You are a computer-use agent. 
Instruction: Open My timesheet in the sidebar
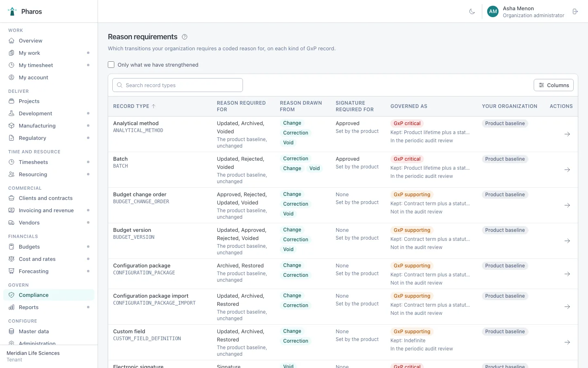49,65
